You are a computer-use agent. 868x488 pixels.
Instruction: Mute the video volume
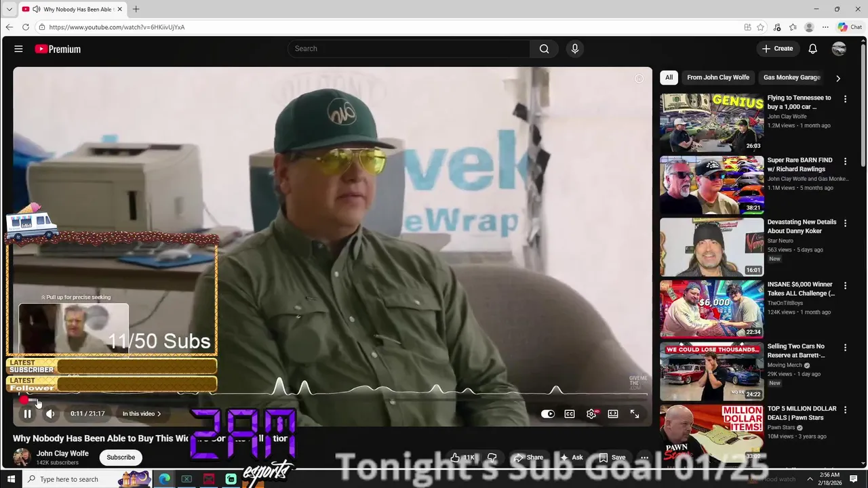click(x=50, y=413)
